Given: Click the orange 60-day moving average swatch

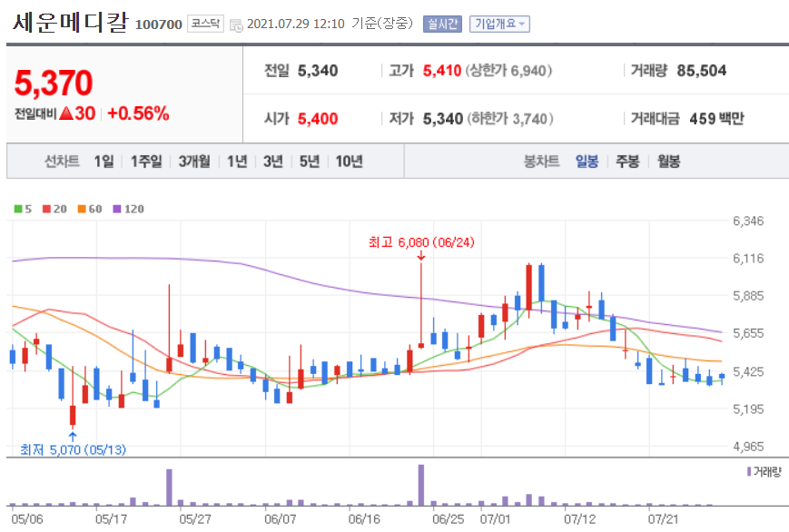Looking at the screenshot, I should coord(82,209).
